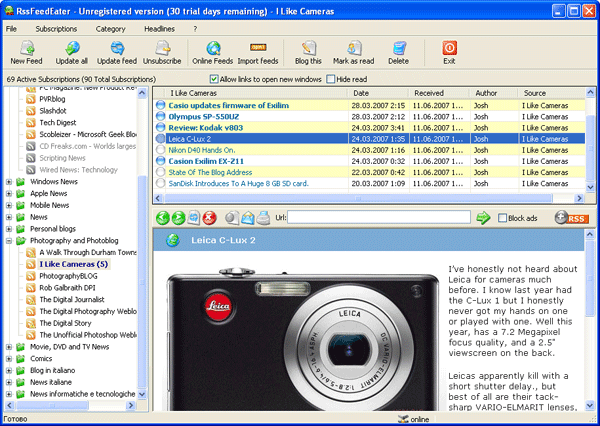The image size is (600, 426).
Task: Open the Headlines menu
Action: pos(159,29)
